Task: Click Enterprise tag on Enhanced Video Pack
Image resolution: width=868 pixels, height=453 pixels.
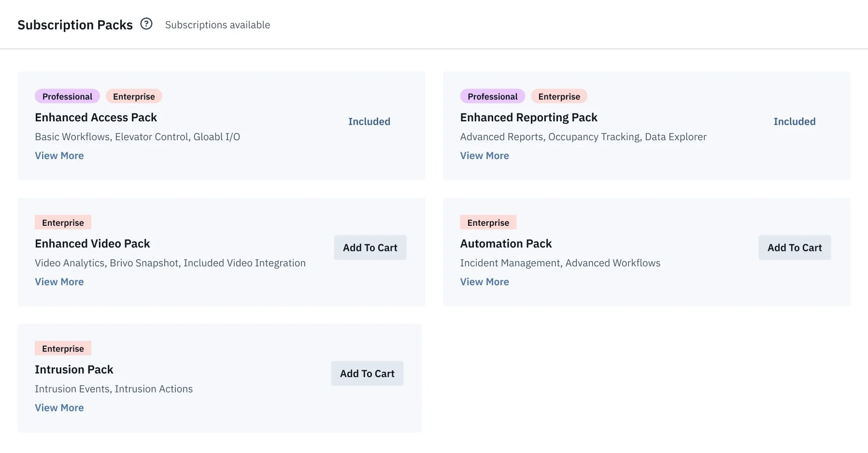Action: (x=63, y=222)
